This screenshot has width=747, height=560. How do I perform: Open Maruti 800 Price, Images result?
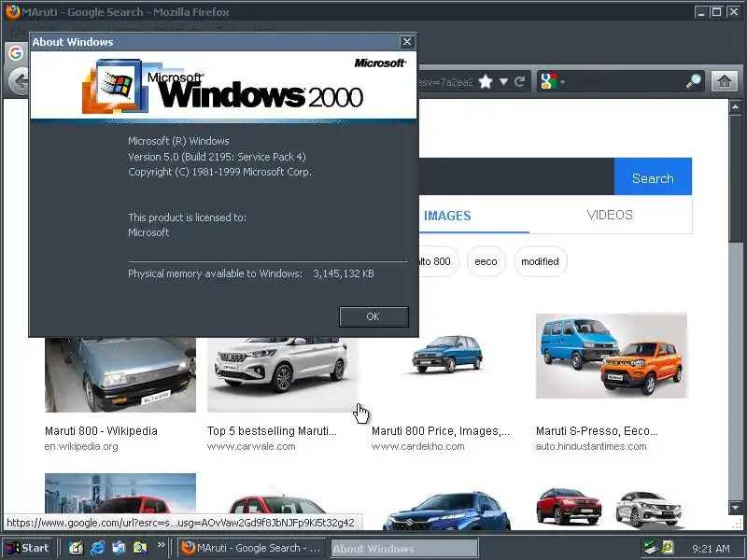click(441, 431)
